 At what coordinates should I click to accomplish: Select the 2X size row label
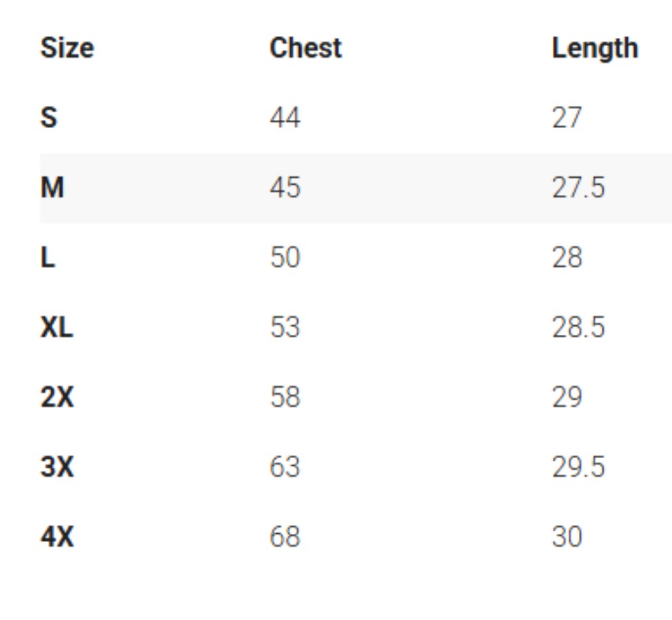click(x=57, y=397)
